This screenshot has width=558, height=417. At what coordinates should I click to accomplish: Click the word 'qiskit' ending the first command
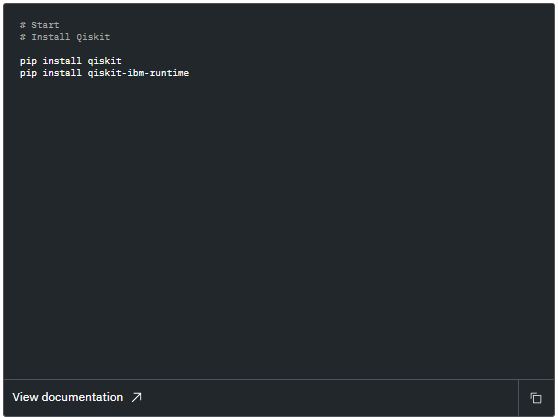[x=104, y=61]
